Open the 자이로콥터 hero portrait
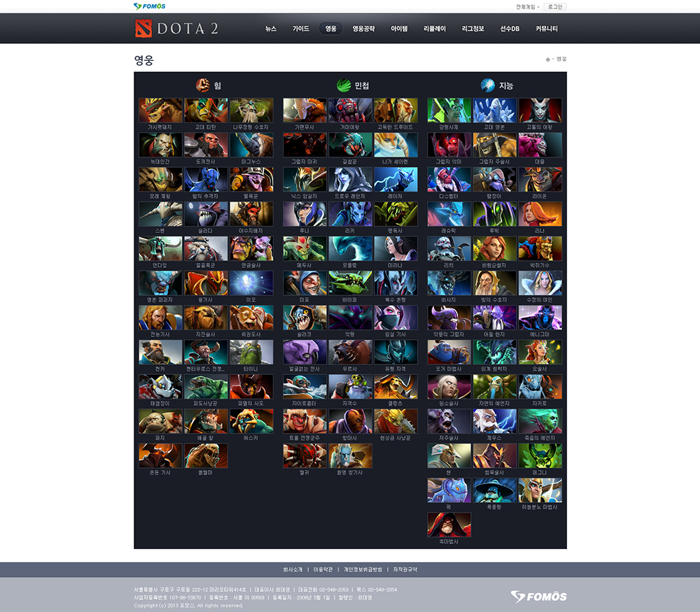 (x=304, y=387)
